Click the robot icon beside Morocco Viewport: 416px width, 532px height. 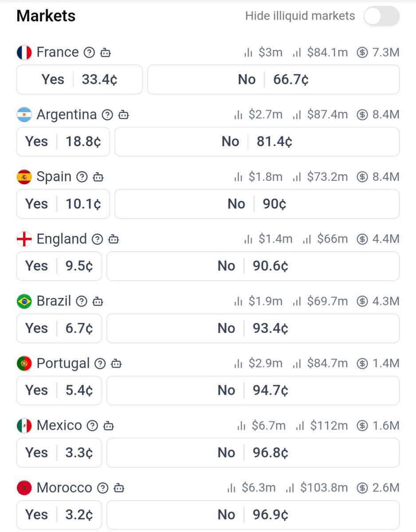[119, 488]
